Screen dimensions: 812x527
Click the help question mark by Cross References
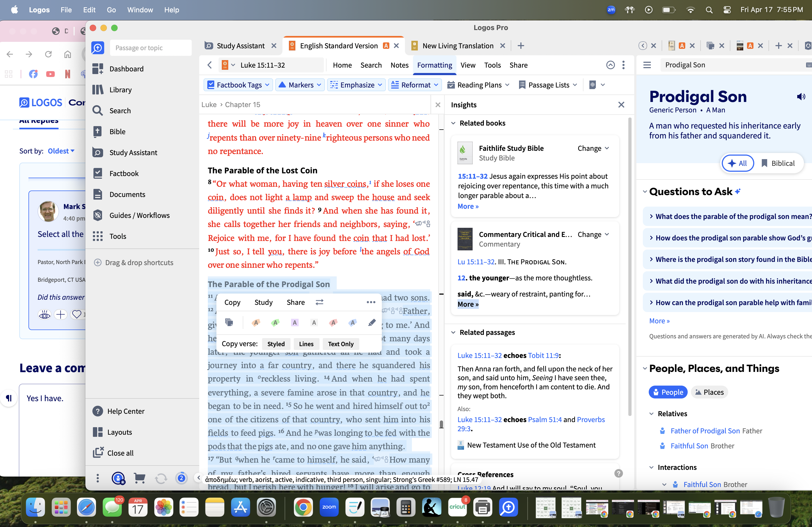pos(618,473)
